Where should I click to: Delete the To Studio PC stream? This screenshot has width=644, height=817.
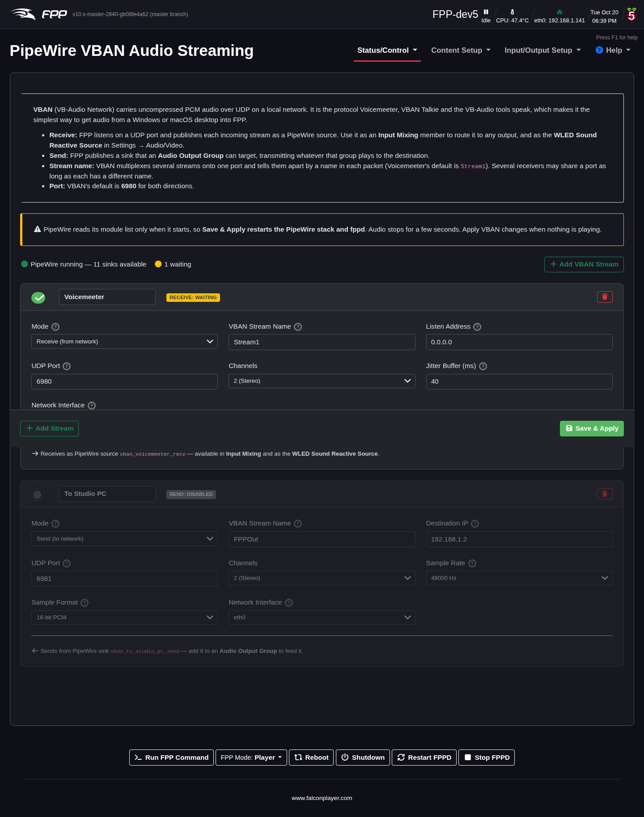pos(605,494)
